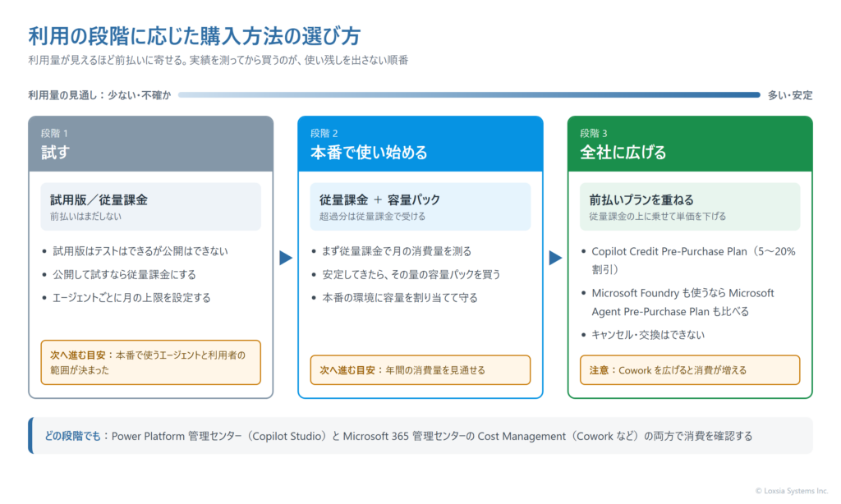Select the bullet 本番の環境に容量を割り当てて守る
The width and height of the screenshot is (841, 504).
coord(400,298)
